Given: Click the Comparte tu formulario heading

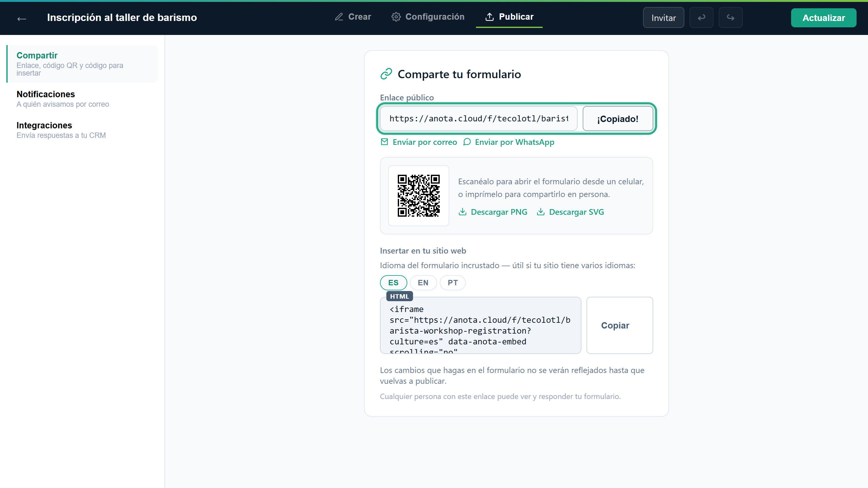Looking at the screenshot, I should point(459,74).
